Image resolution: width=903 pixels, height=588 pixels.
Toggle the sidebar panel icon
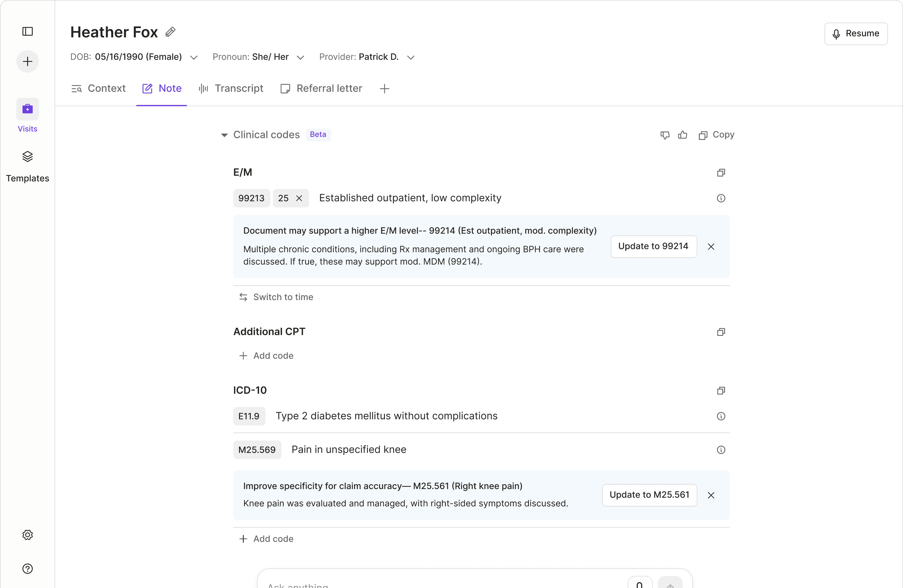(27, 31)
